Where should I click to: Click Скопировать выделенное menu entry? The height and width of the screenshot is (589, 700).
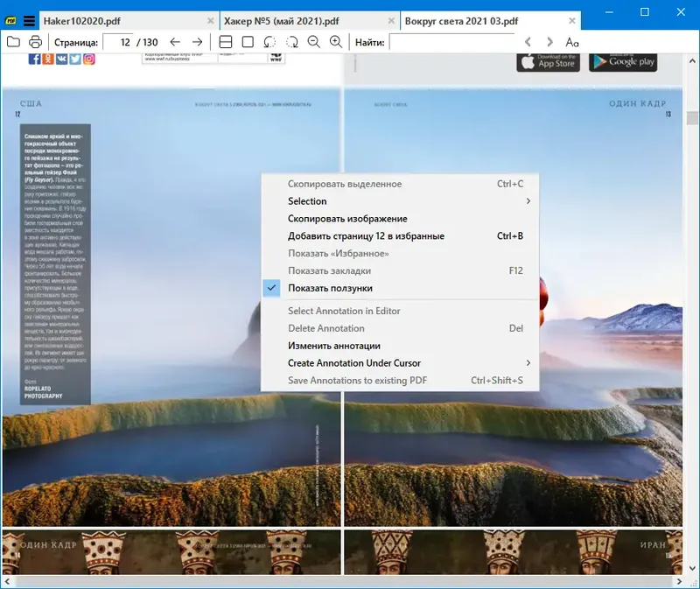click(400, 184)
